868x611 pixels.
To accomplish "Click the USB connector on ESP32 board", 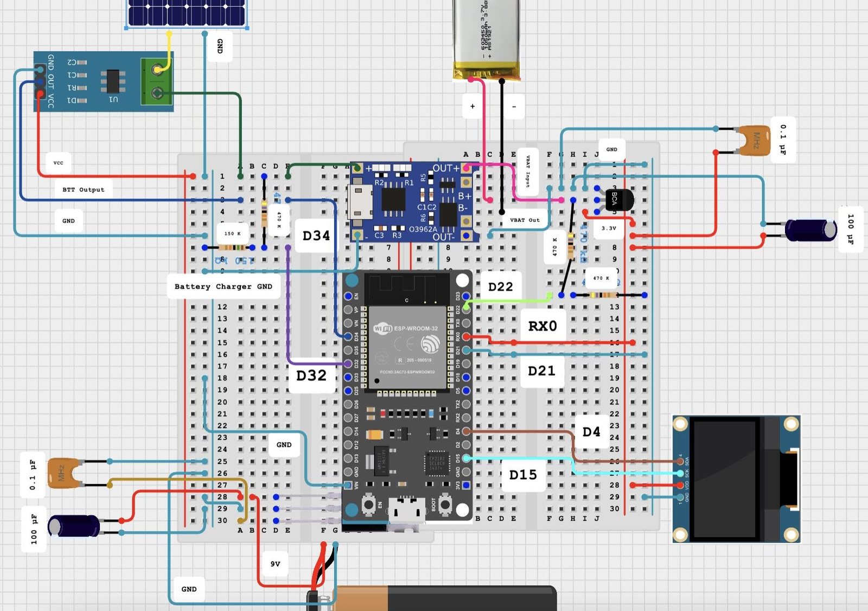I will 407,510.
